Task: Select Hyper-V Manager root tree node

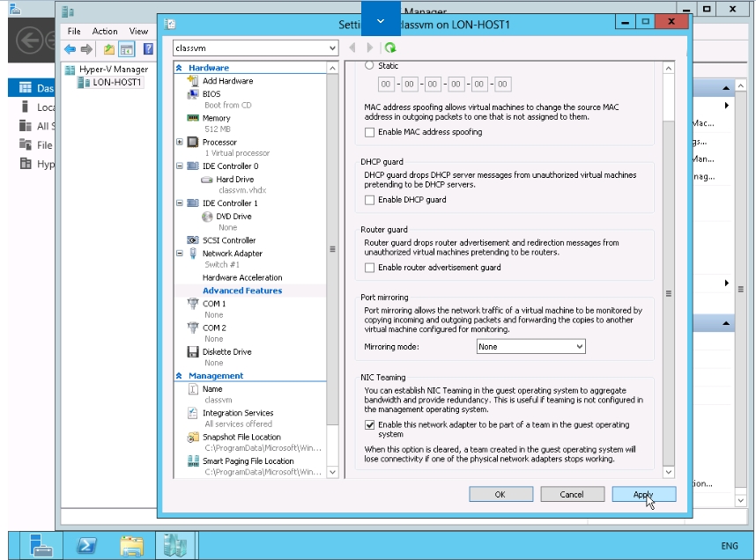Action: 114,70
